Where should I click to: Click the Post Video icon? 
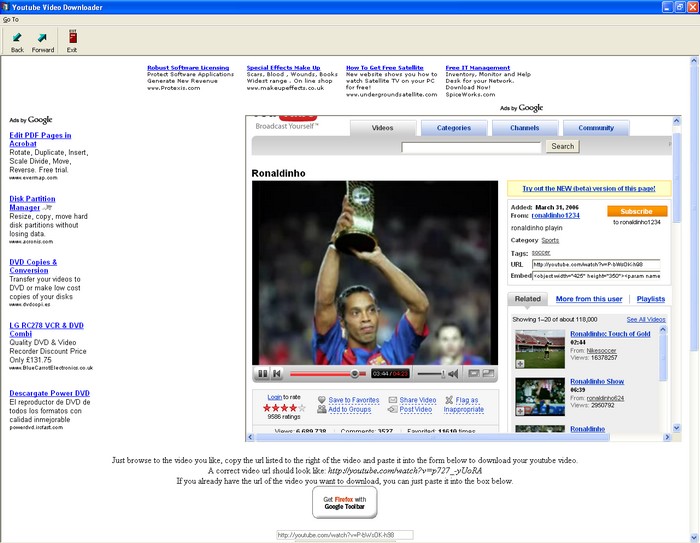(x=392, y=409)
